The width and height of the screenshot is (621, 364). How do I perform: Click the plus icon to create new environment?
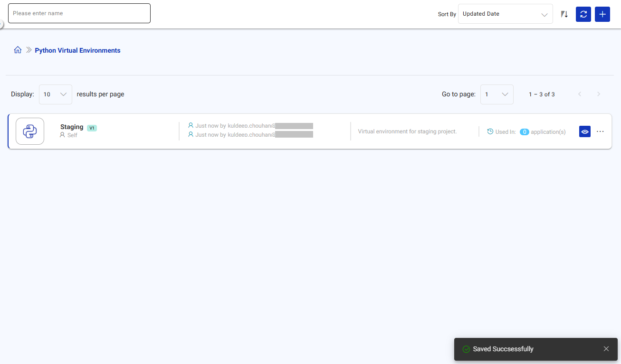[x=602, y=14]
